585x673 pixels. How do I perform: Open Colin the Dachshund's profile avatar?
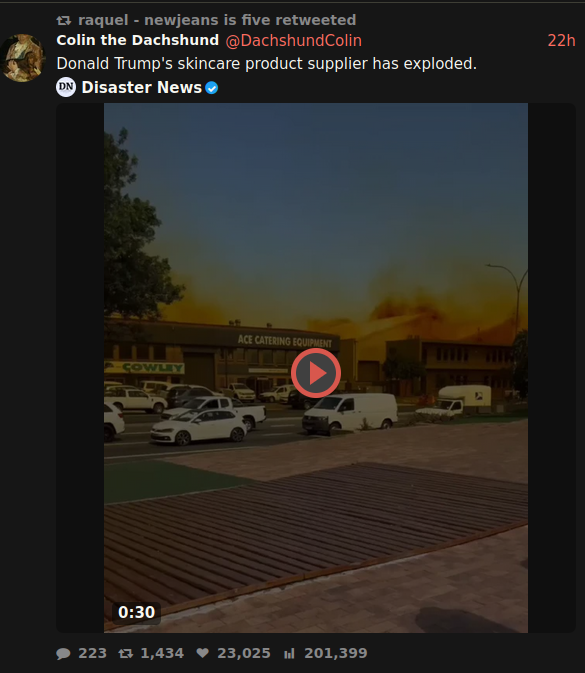coord(22,58)
